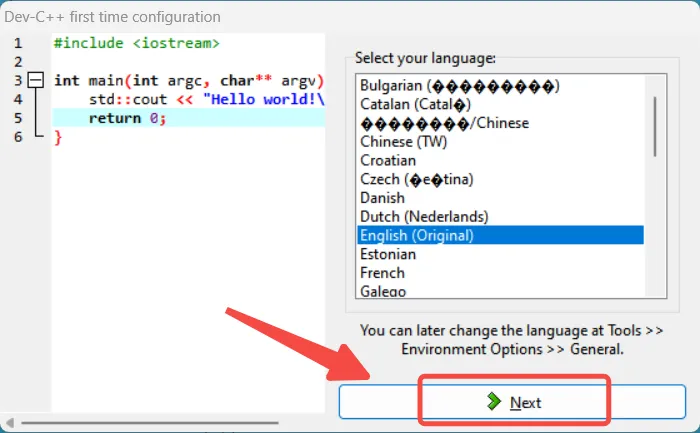Screen dimensions: 700x433
Task: Click the std::cout Hello world line
Action: (206, 100)
